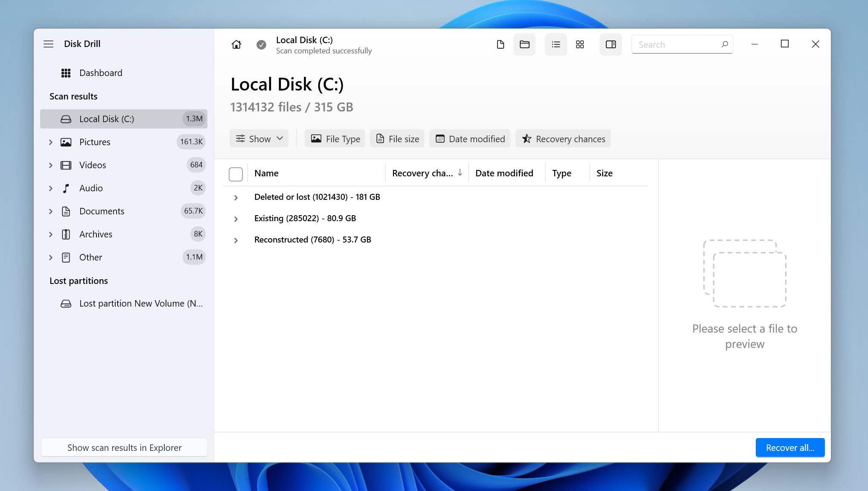Select the Documents category in sidebar
This screenshot has height=491, width=868.
[102, 210]
